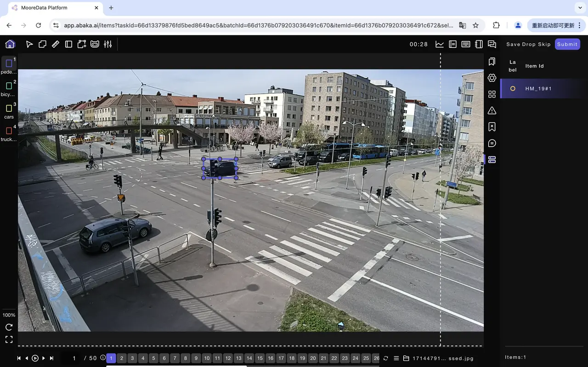Click the reload loop icon beside frames
588x367 pixels.
pos(386,358)
